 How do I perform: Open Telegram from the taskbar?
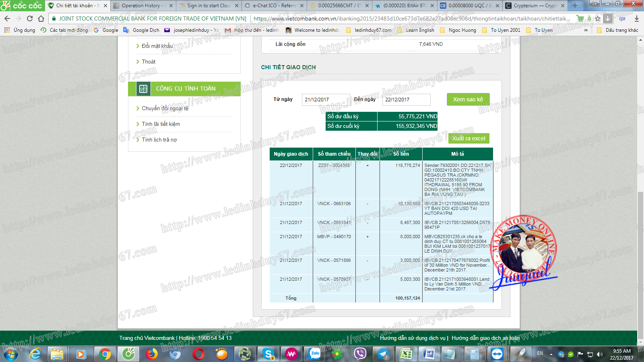coord(383,354)
